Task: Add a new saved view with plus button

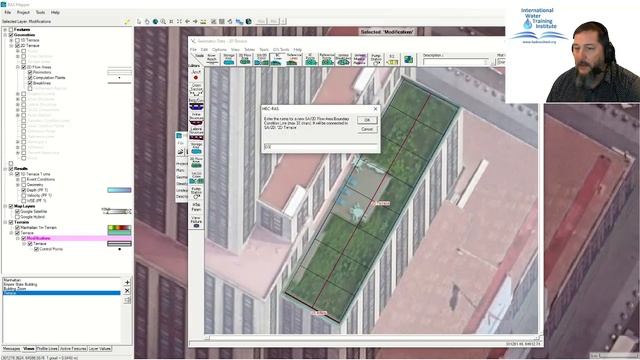Action: pyautogui.click(x=127, y=282)
